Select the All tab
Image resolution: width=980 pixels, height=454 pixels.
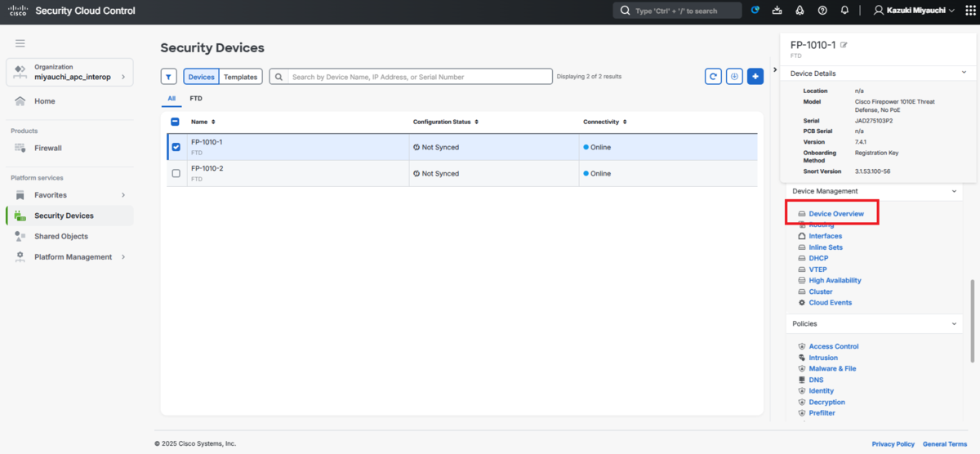171,98
